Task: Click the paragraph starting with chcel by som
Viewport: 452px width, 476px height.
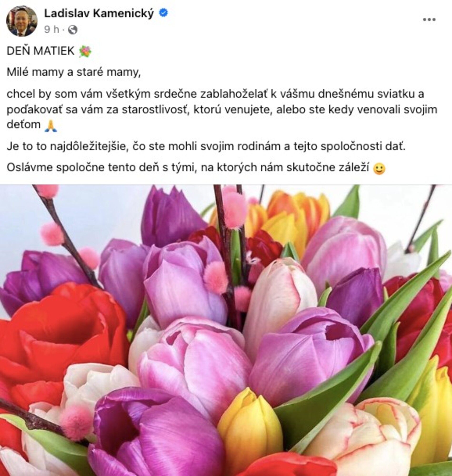Action: coord(222,109)
